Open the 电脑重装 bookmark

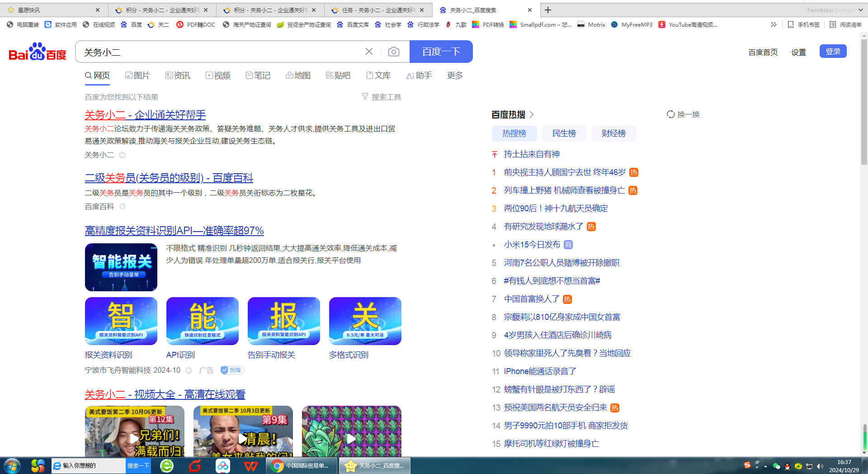point(23,24)
